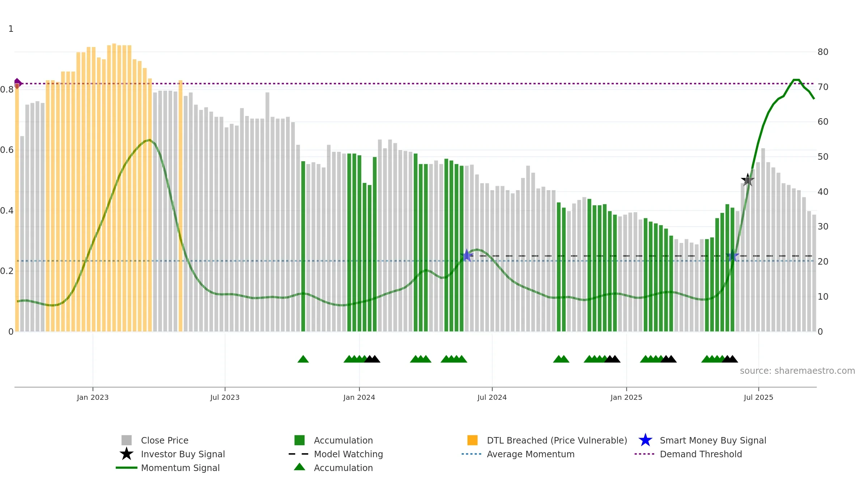Click the green Accumulation triangle legend icon
The height and width of the screenshot is (488, 868).
tap(299, 467)
